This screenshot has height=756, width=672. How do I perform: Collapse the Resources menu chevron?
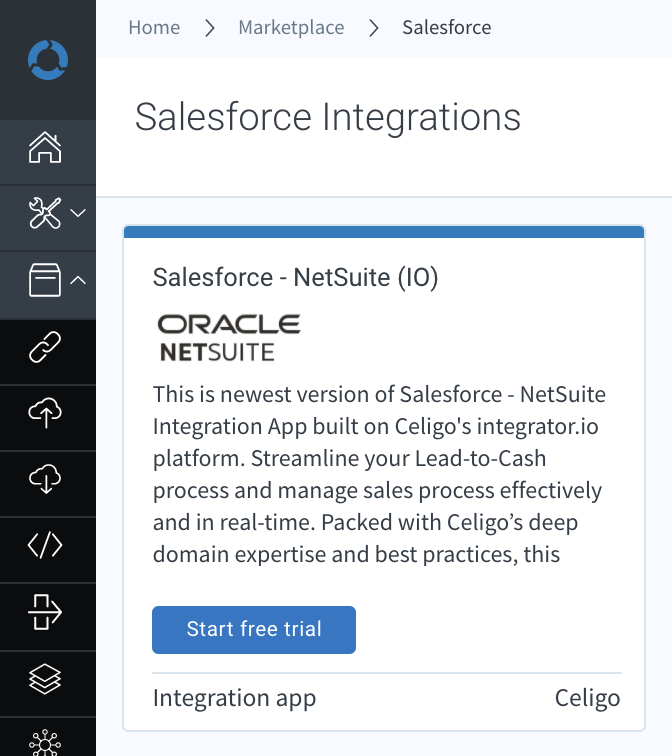[x=78, y=280]
